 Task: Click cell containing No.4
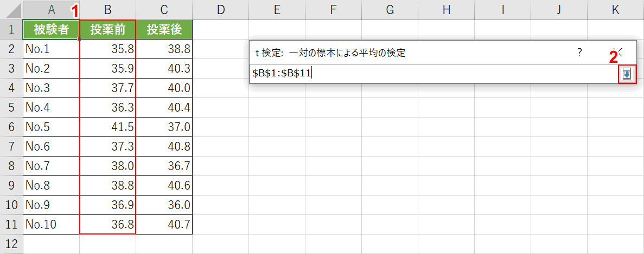(52, 107)
